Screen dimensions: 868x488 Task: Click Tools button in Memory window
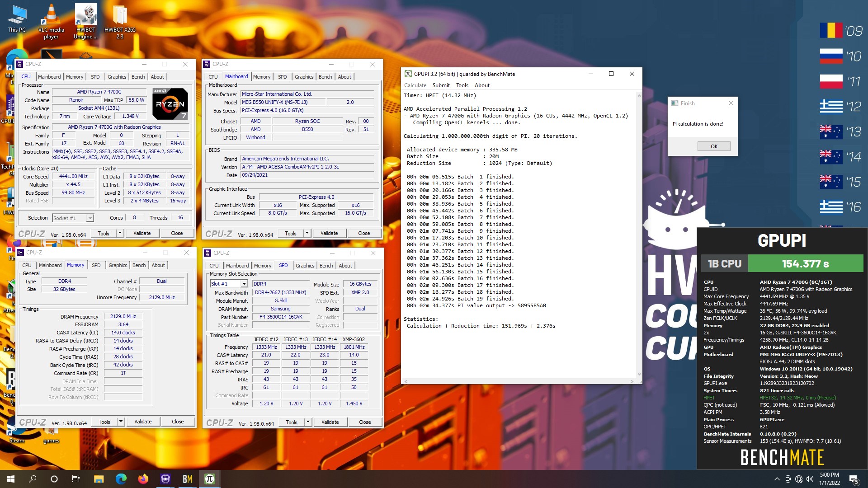pos(104,422)
